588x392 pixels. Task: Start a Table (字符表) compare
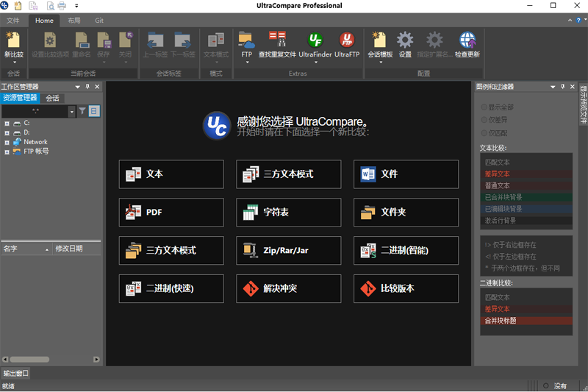[x=289, y=213]
